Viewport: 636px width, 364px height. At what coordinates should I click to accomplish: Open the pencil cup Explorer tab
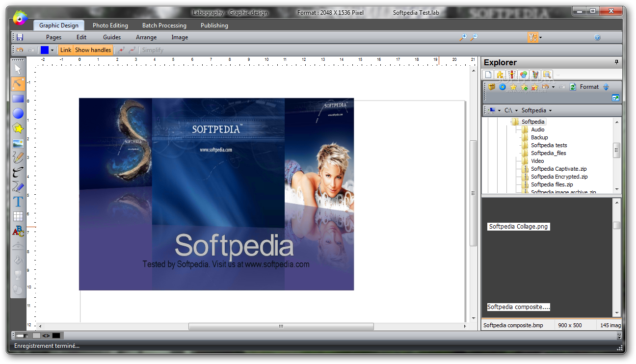pyautogui.click(x=535, y=75)
